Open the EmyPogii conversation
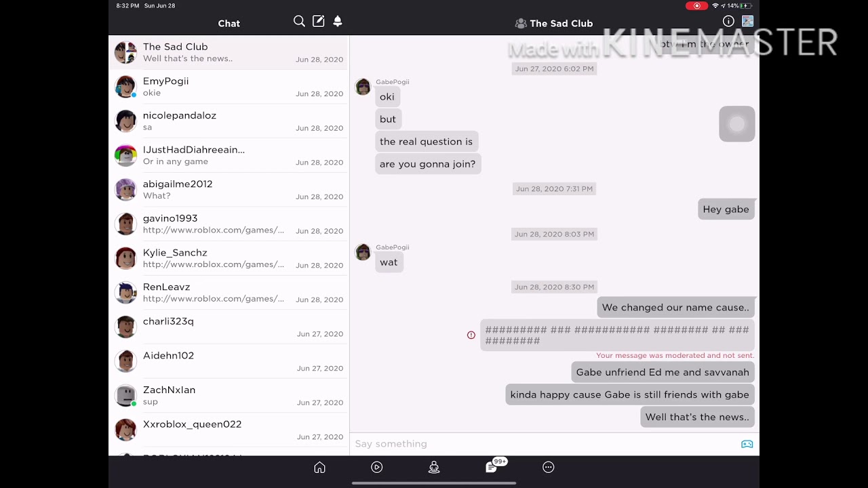Screen dimensions: 868x488 229,87
